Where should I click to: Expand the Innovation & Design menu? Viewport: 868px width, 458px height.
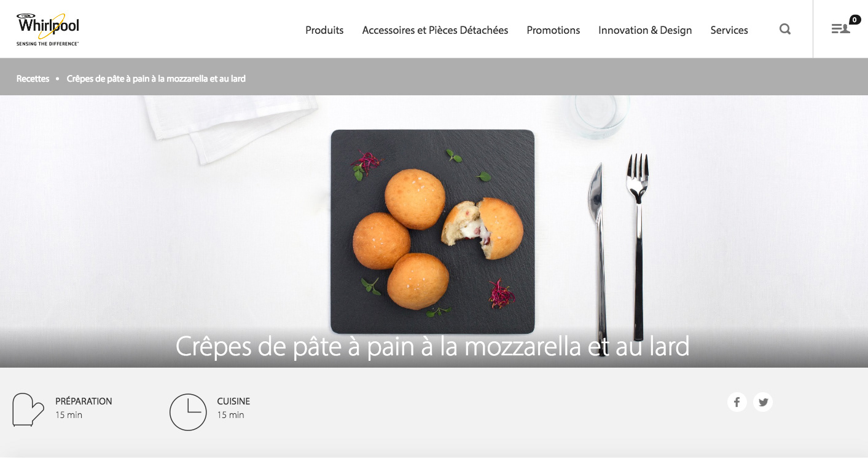point(645,30)
